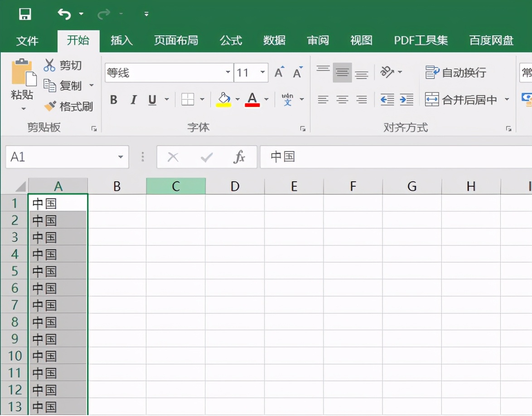Click the confirm checkmark formula bar icon

pos(207,157)
